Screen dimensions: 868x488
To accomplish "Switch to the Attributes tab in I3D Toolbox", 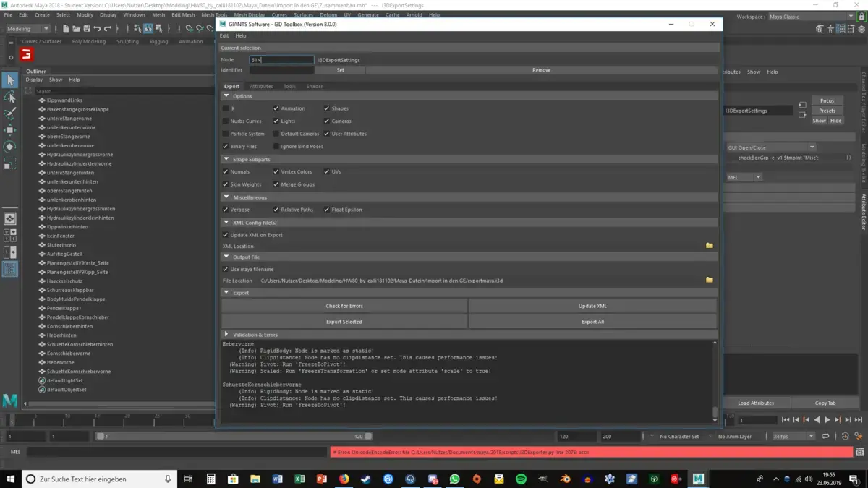I will [x=261, y=86].
